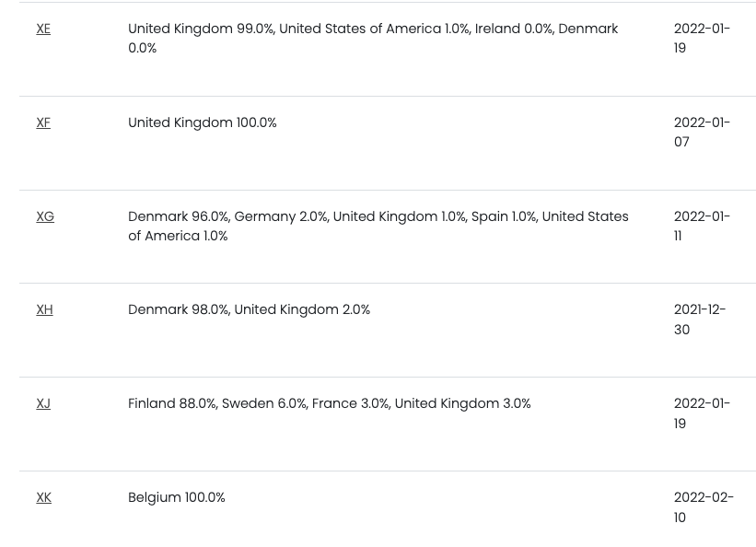The height and width of the screenshot is (547, 756).
Task: Select the XE row's 2022-01-19 date
Action: click(702, 38)
